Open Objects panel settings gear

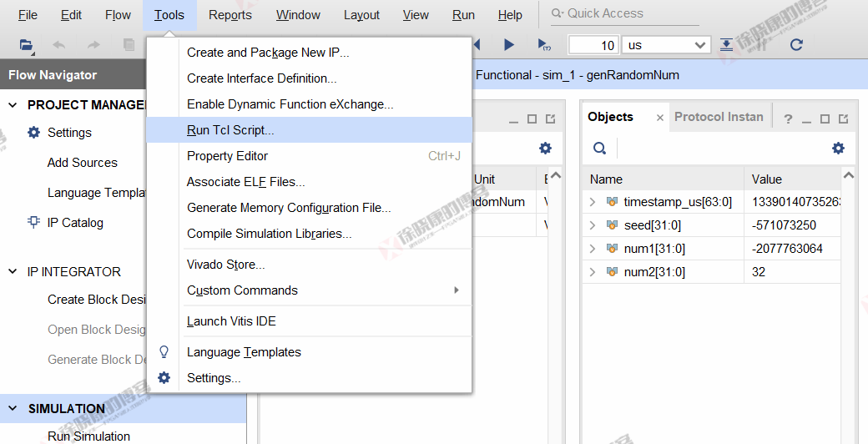[x=838, y=148]
